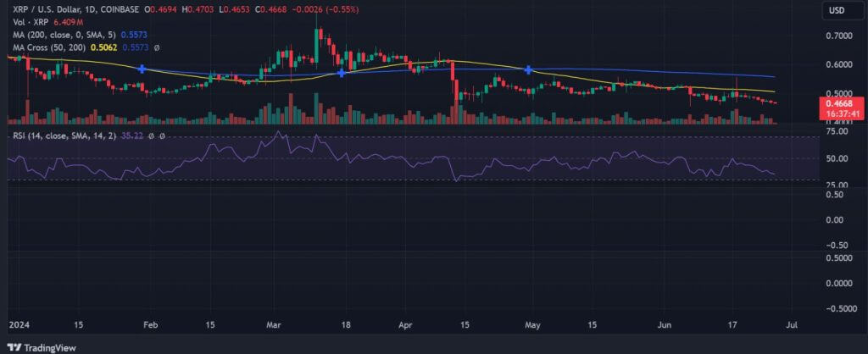Click the Mar label on time axis
Screen dimensions: 868x354
[x=275, y=325]
